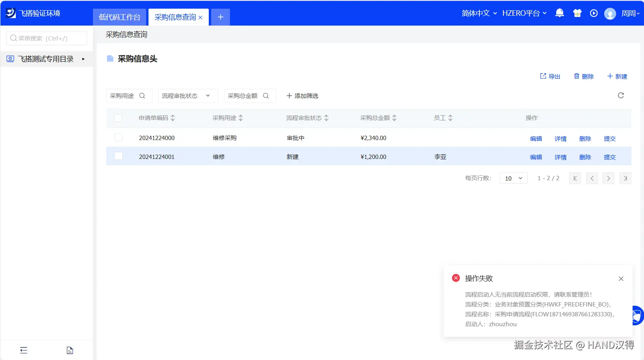Sort by 申请单编码 column
This screenshot has height=360, width=644.
(173, 118)
